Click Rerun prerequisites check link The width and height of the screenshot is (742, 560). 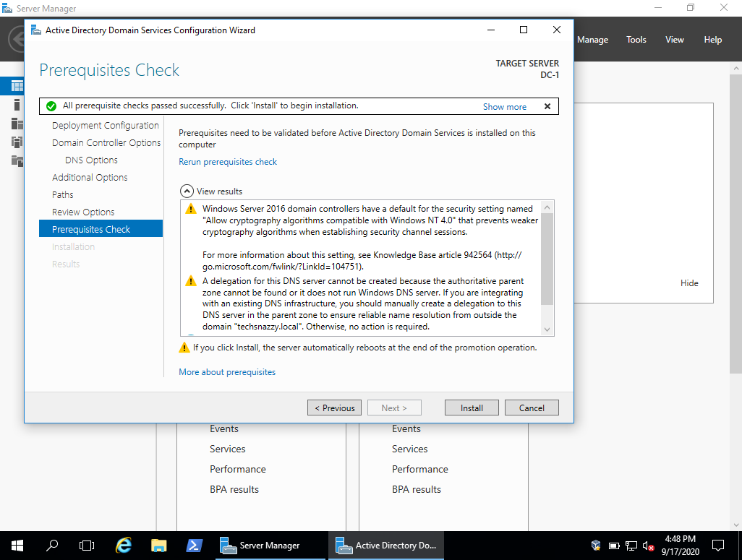[x=228, y=162]
